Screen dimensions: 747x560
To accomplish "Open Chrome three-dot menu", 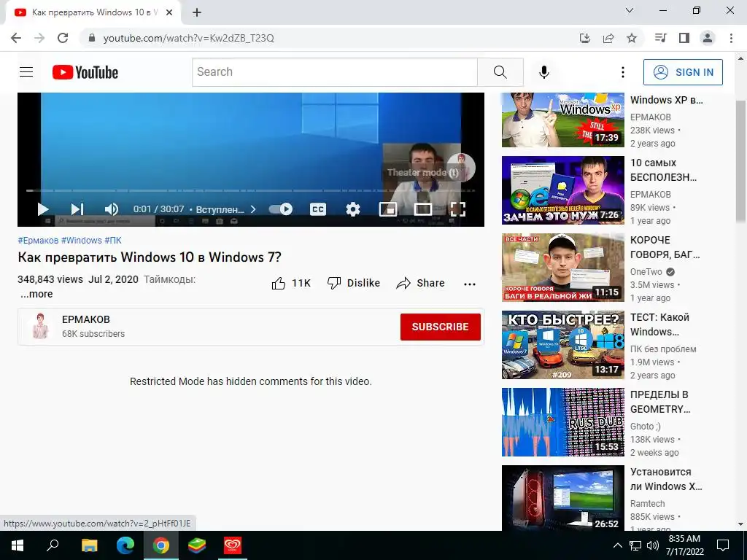I will click(731, 38).
